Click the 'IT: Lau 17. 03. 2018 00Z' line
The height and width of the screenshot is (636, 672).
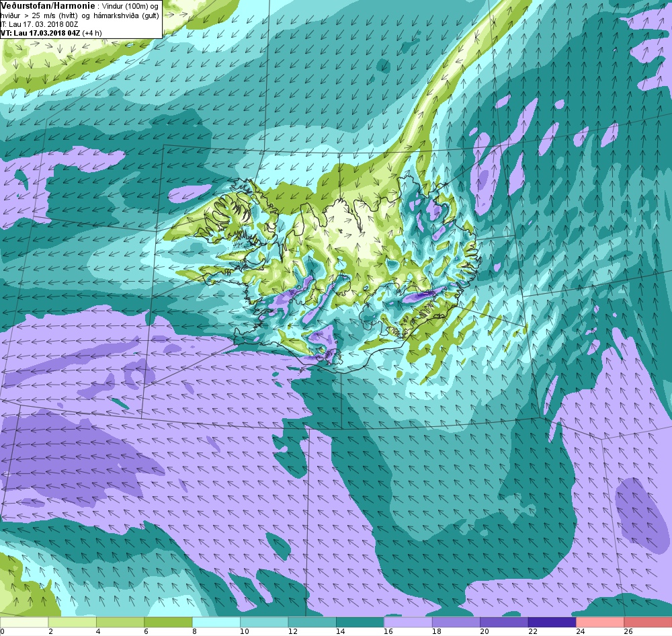40,24
